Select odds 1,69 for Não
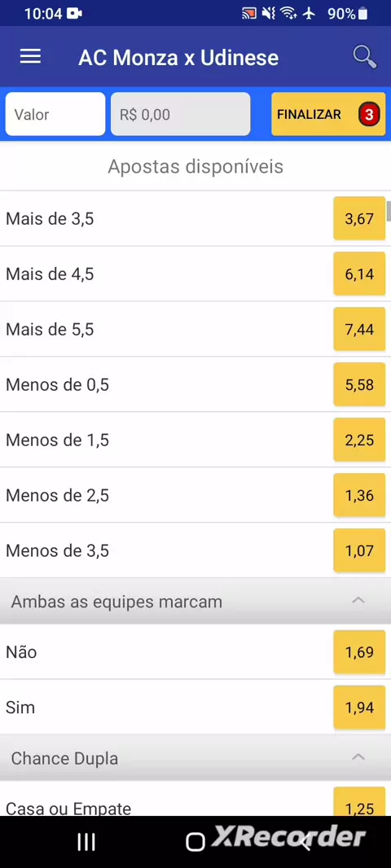Image resolution: width=391 pixels, height=868 pixels. pyautogui.click(x=359, y=652)
